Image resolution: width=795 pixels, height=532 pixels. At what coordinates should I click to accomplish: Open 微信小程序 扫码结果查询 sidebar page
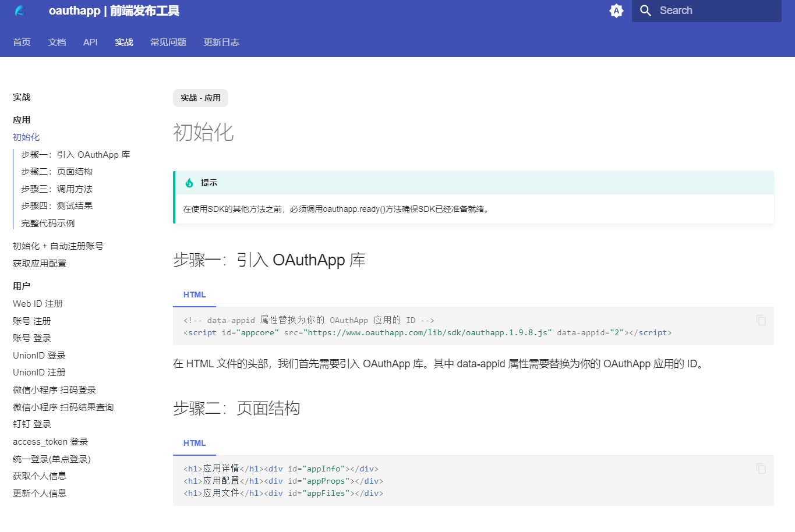click(63, 407)
